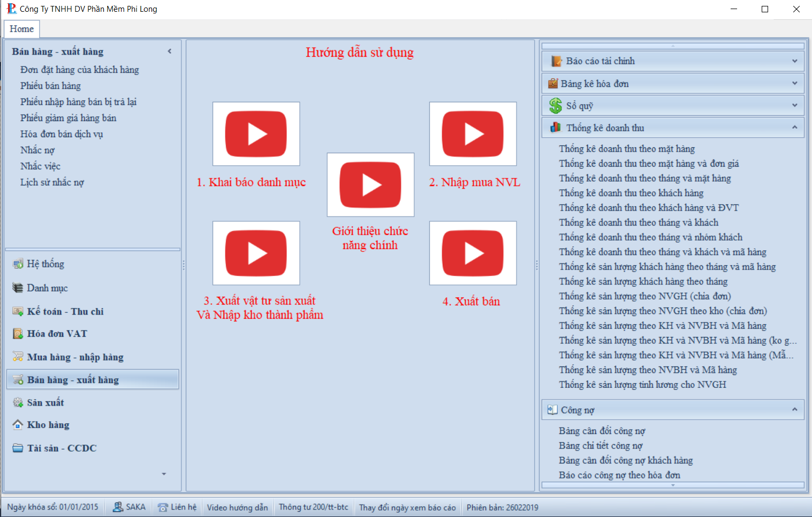Click Ngày khóa sổ: 01/01/2015
Image resolution: width=812 pixels, height=517 pixels.
click(x=52, y=507)
